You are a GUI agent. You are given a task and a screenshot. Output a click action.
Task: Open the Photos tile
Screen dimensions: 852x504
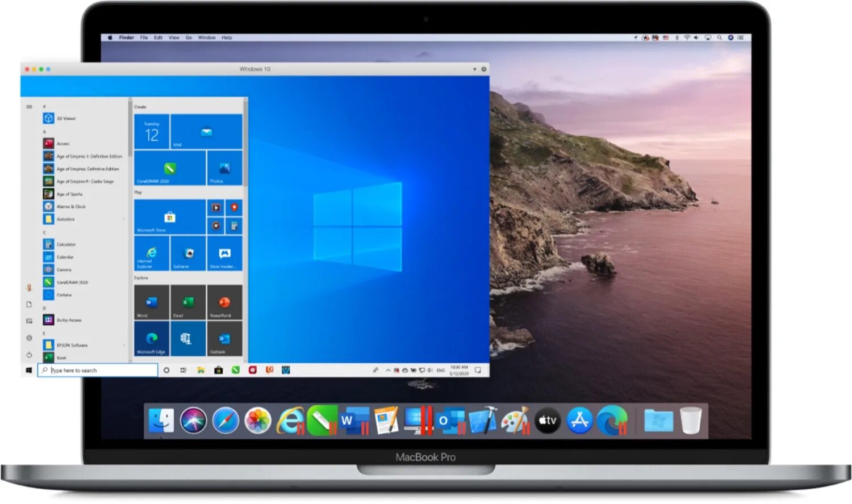pyautogui.click(x=224, y=168)
